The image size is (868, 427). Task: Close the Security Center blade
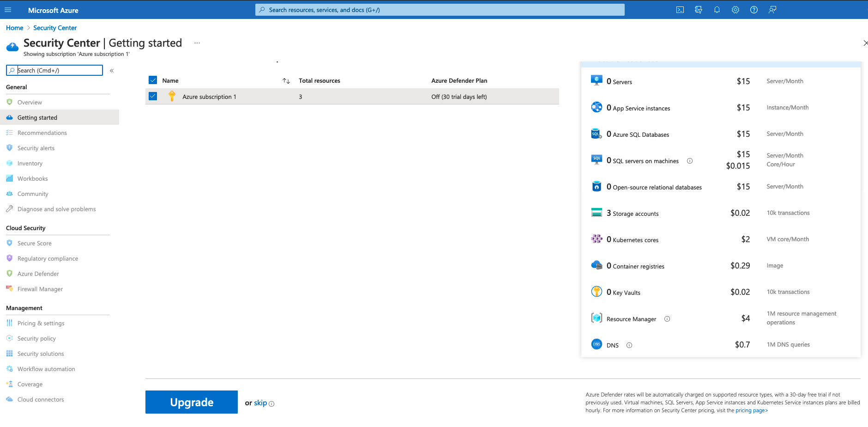click(865, 43)
